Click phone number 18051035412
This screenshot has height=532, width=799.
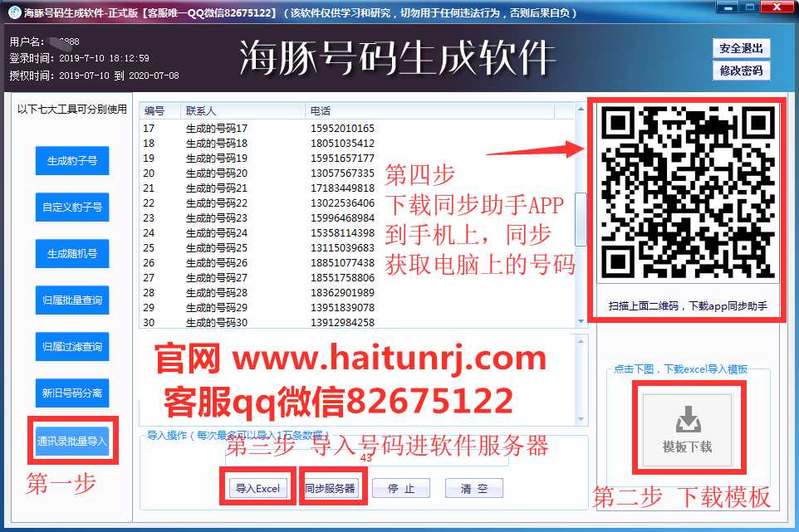point(342,143)
